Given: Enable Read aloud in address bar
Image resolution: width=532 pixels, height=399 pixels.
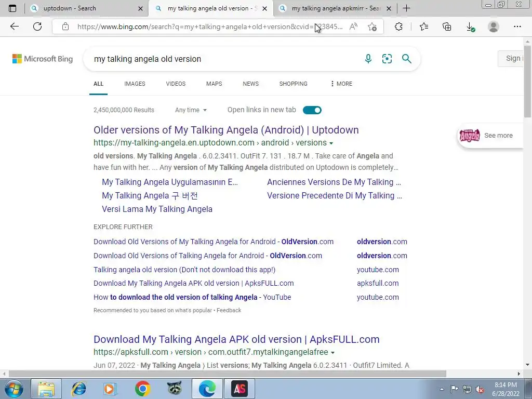Looking at the screenshot, I should pyautogui.click(x=353, y=26).
